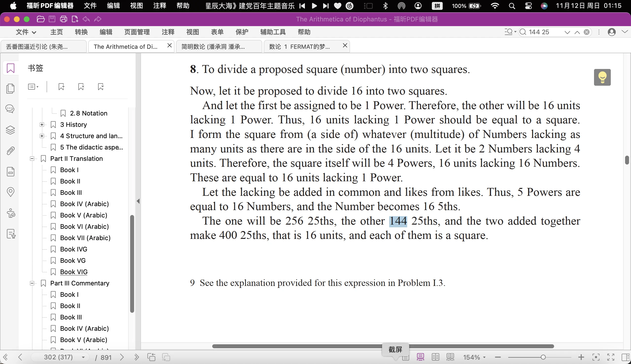This screenshot has width=631, height=364.
Task: Switch to the 主页 ribbon tab
Action: 56,32
